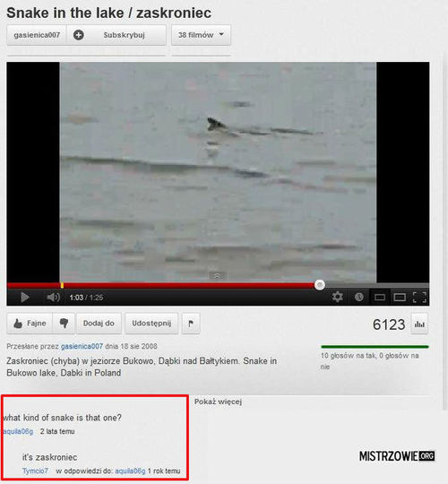Open the Udostępnij share tab
Viewport: 448px width, 484px height.
point(151,324)
